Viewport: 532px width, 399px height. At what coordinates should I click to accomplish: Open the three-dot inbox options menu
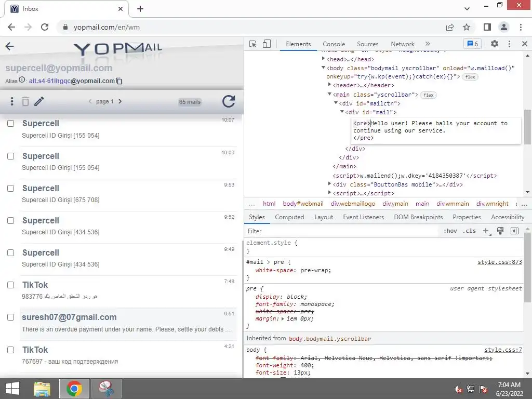coord(12,101)
